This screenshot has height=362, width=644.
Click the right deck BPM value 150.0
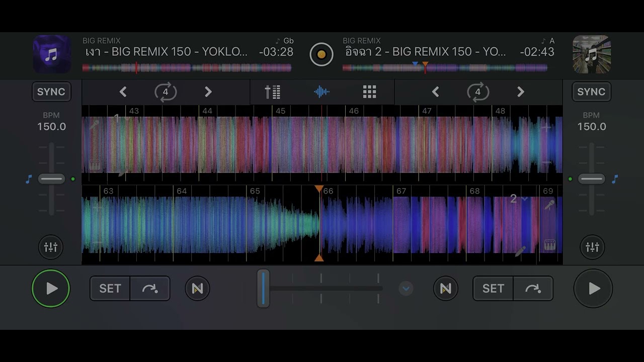592,127
